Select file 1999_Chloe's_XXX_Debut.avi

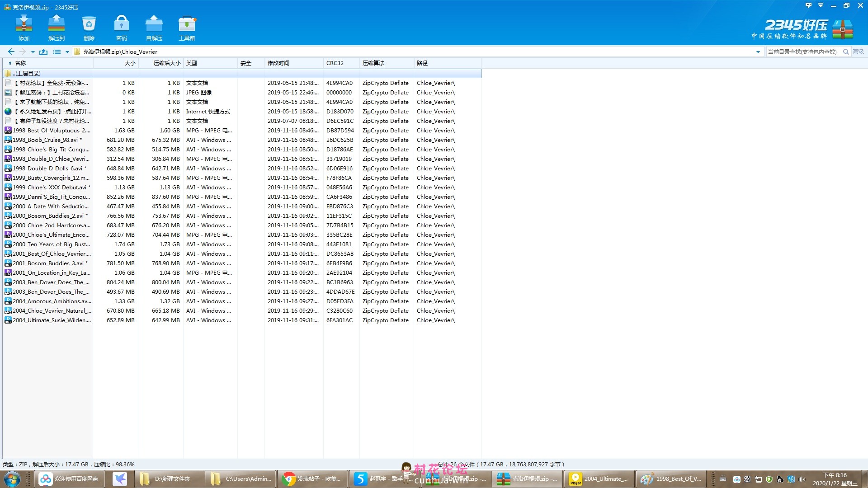tap(242, 187)
